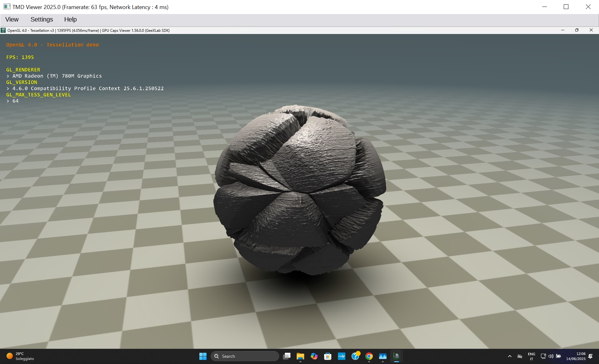Restore the inner OpenGL Tessellation window
The image size is (599, 364).
577,30
